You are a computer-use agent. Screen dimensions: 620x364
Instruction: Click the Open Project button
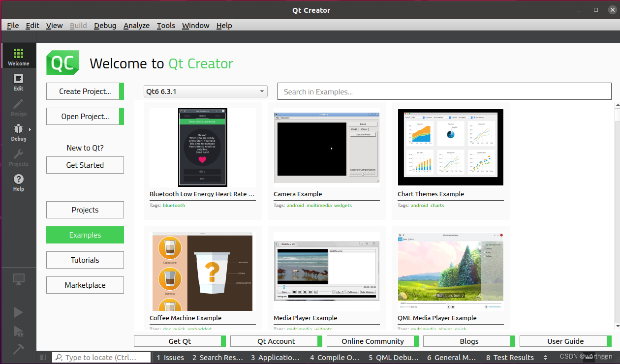[85, 117]
